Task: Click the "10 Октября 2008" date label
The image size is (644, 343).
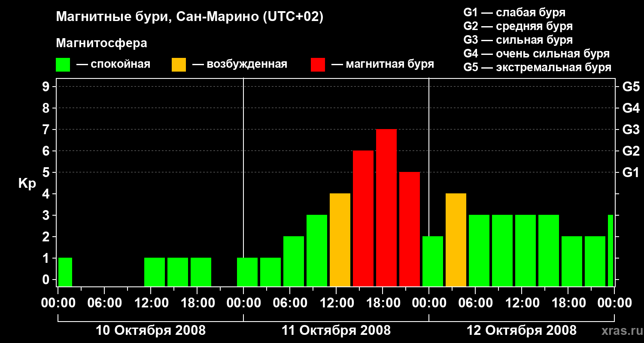Action: pos(151,331)
